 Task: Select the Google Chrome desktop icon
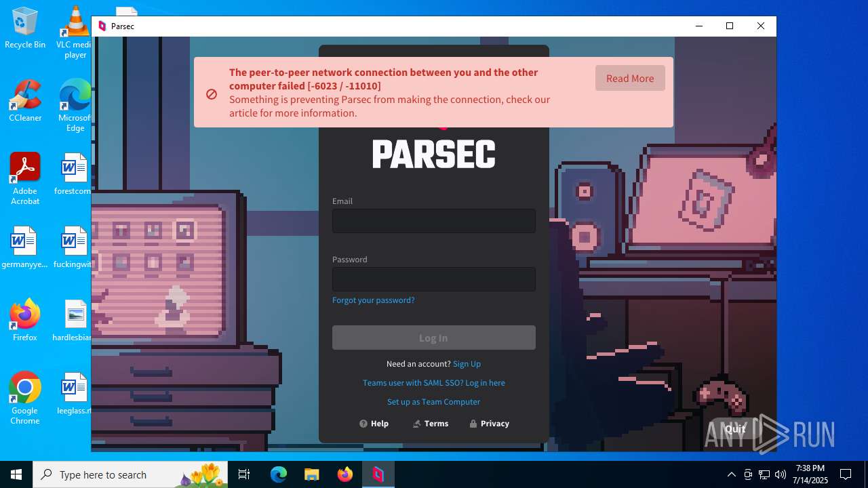pos(25,399)
